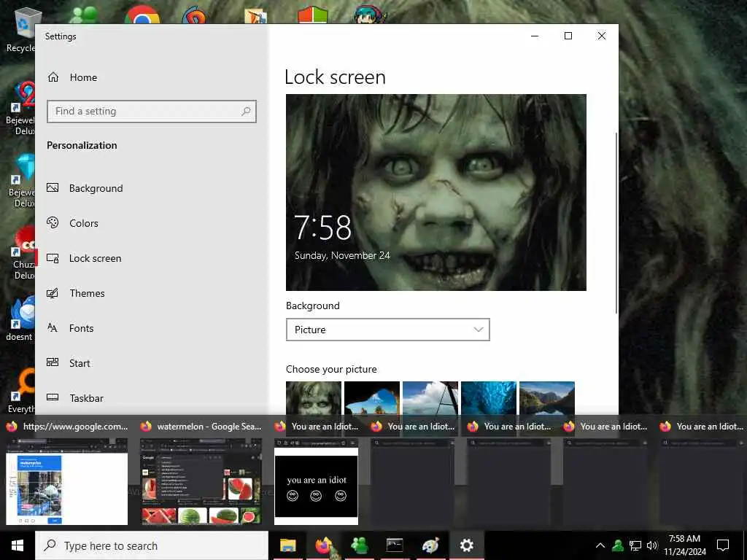The width and height of the screenshot is (747, 560).
Task: Open Background personalization page
Action: 85,188
